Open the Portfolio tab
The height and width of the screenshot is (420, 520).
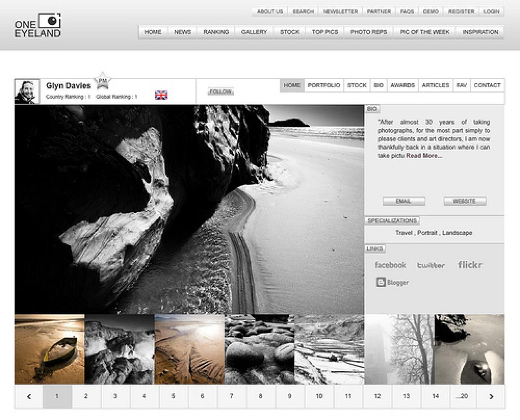pos(324,85)
